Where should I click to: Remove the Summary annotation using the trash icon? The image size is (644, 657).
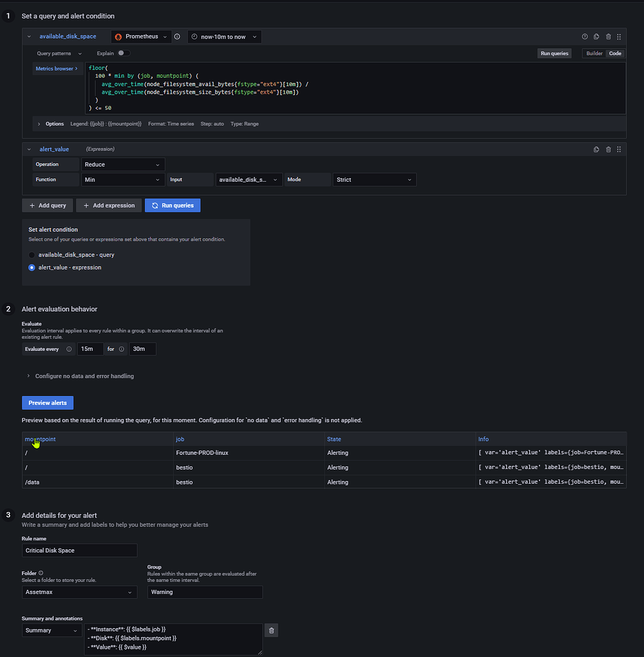pyautogui.click(x=271, y=630)
